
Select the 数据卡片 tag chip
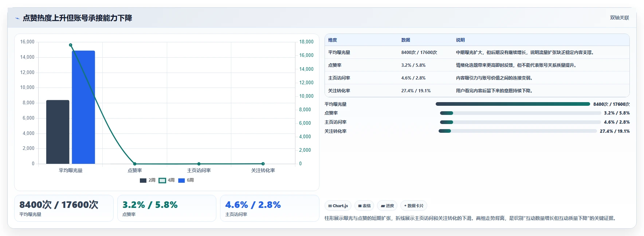click(x=414, y=206)
